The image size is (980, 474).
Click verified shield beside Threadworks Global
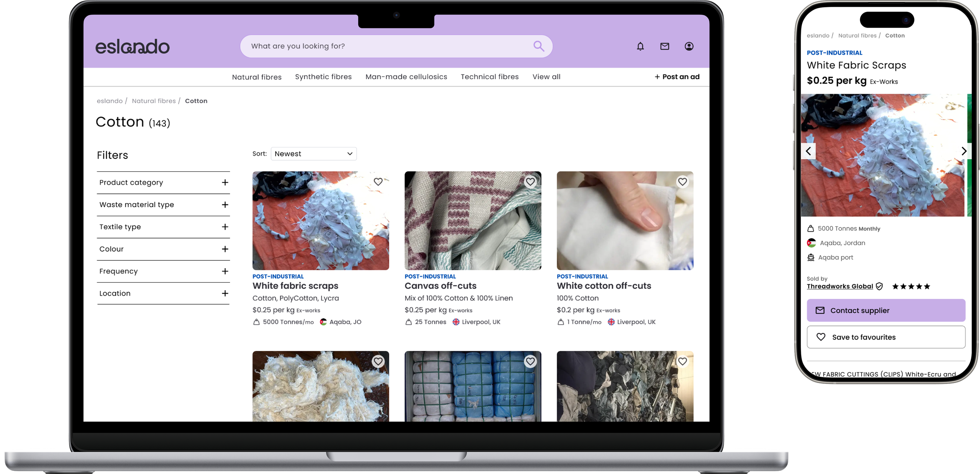879,287
